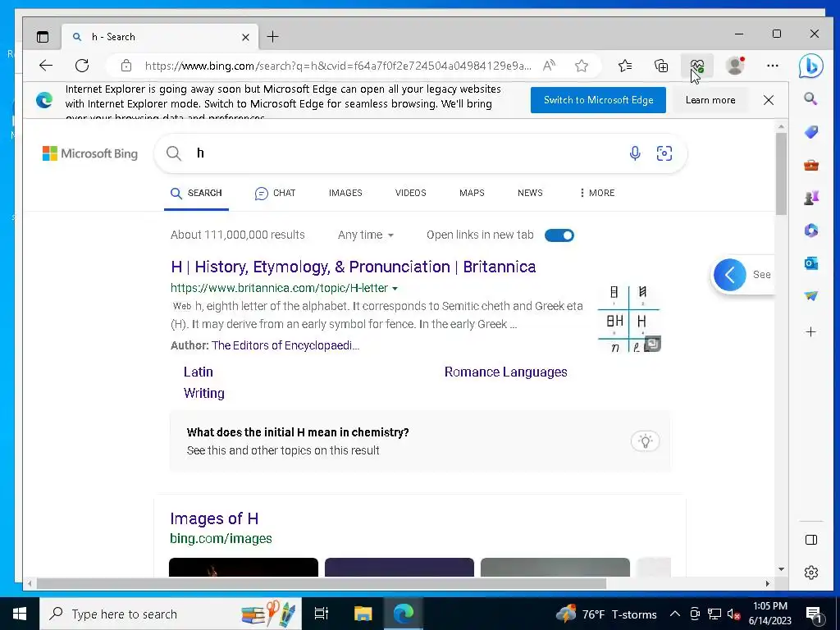Add a sidebar app with plus icon

click(811, 332)
